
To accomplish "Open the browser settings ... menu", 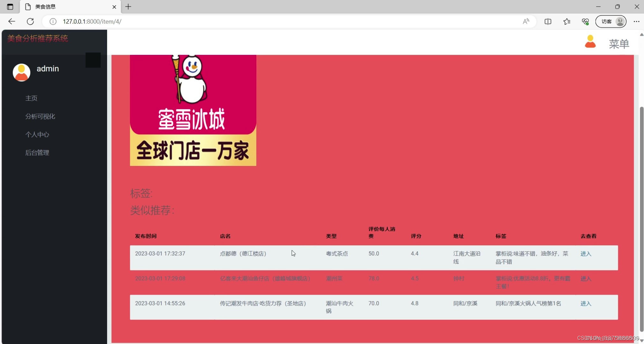I will [637, 21].
